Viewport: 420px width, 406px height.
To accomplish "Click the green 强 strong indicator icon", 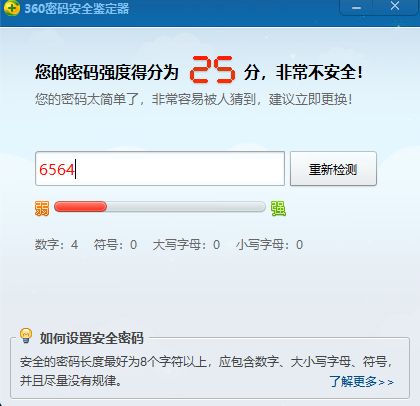I will pyautogui.click(x=278, y=208).
